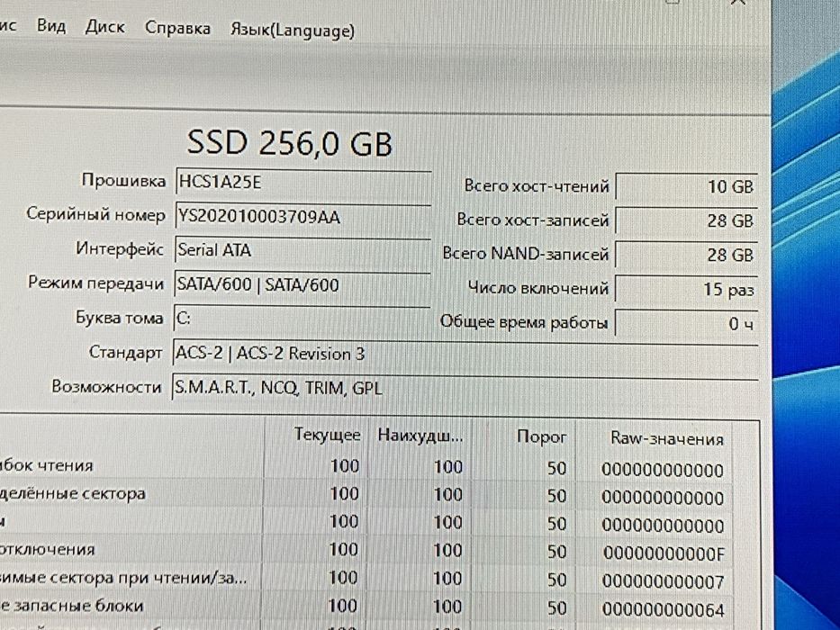The image size is (840, 630).
Task: Click the Возможности label
Action: coord(106,386)
